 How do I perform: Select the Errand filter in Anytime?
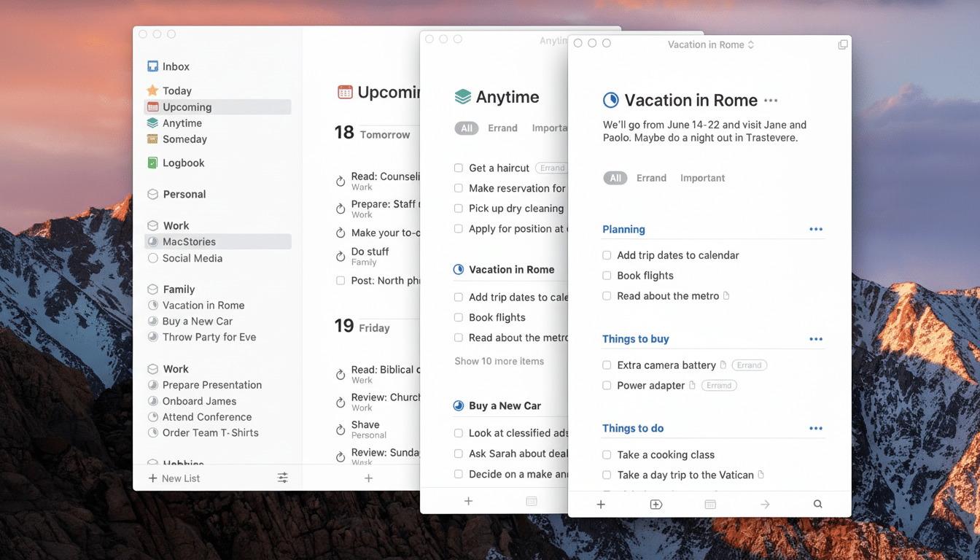tap(502, 128)
